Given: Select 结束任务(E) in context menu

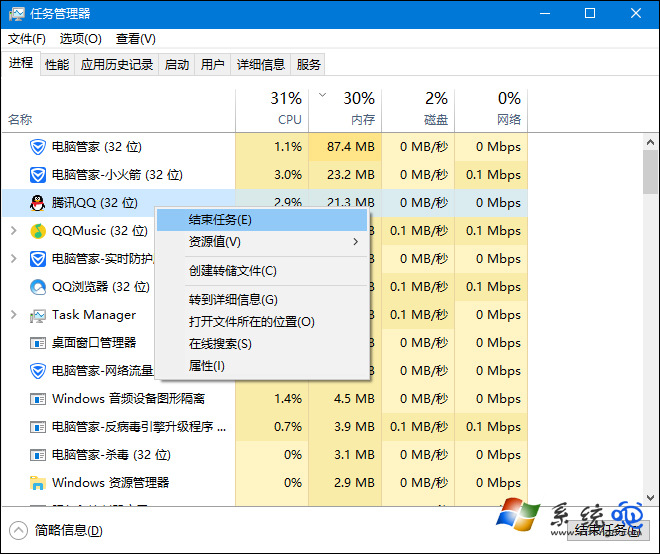Looking at the screenshot, I should (220, 220).
